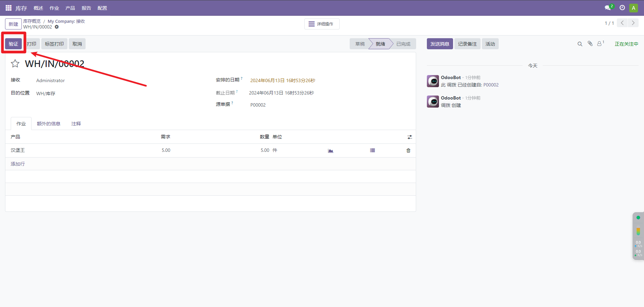The height and width of the screenshot is (307, 644).
Task: Search messages with the chatter magnifier icon
Action: click(580, 44)
